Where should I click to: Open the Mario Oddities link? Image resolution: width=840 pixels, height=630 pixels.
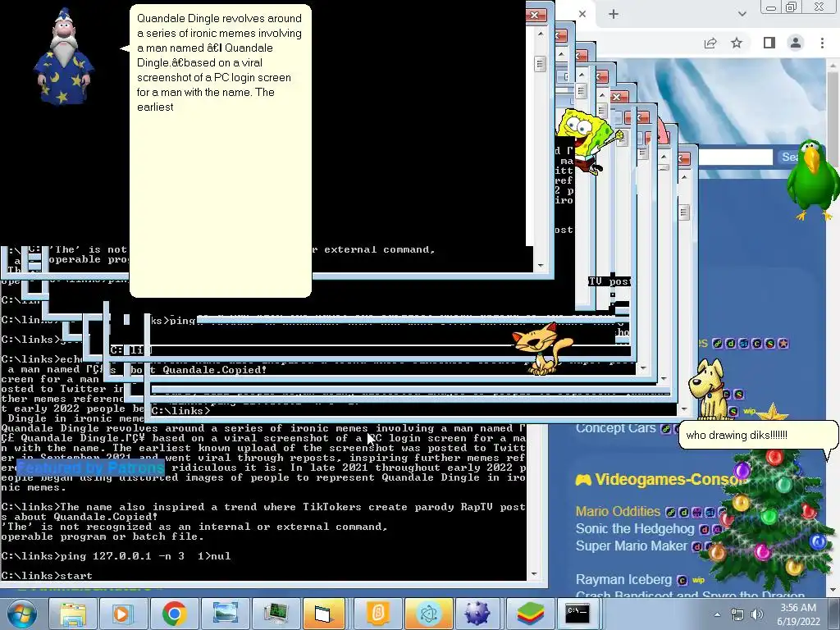618,512
